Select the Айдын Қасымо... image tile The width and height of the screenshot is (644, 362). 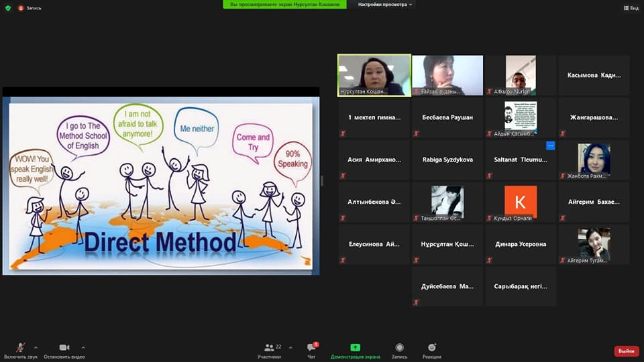[x=521, y=117]
